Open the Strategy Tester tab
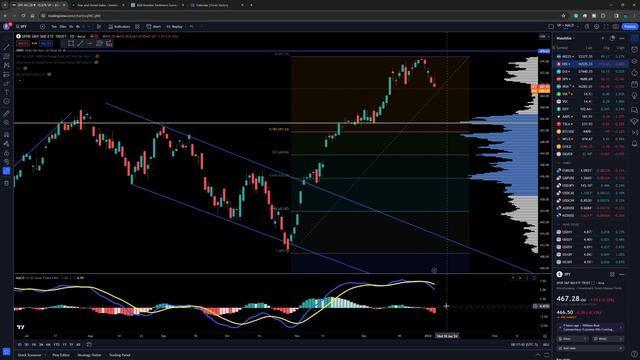Screen dimensions: 640x360 point(89,355)
